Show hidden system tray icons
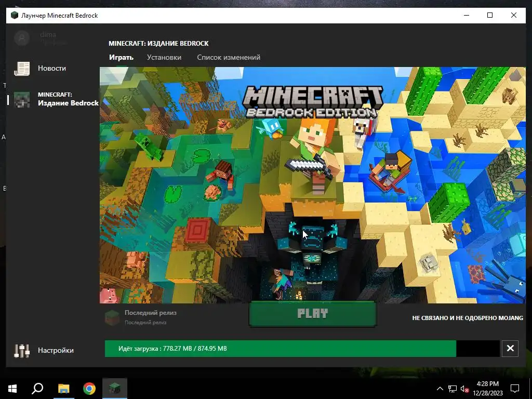The width and height of the screenshot is (532, 399). [440, 389]
